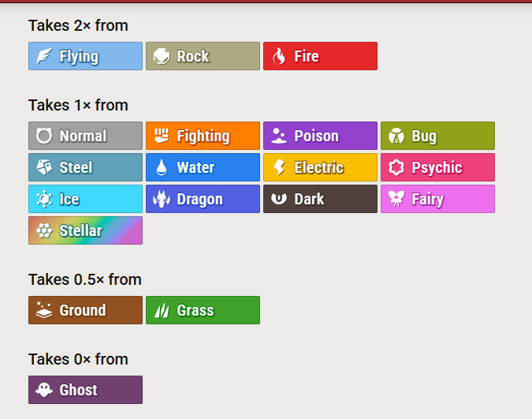Select the Ground type button
532x419 pixels.
[x=85, y=310]
